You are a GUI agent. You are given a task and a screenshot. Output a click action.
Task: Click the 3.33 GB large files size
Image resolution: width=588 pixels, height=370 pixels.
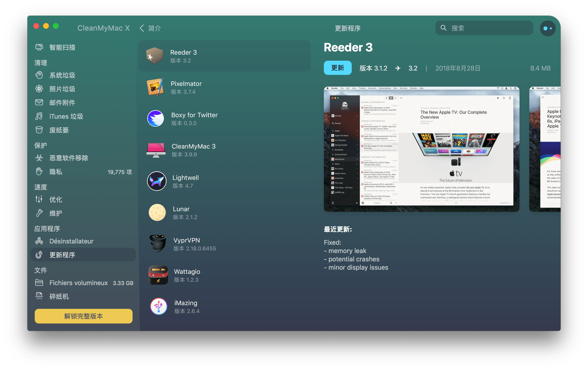[123, 283]
